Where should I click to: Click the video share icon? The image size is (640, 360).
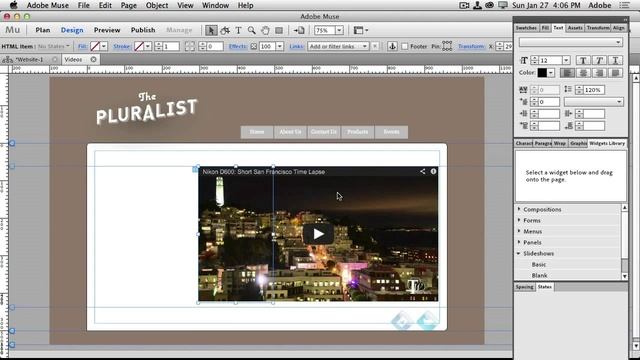(x=422, y=171)
